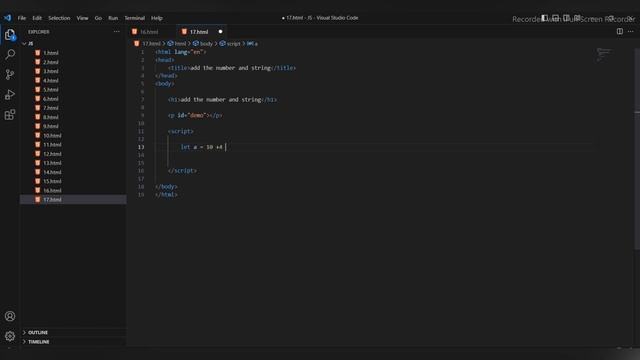Open 14.html in the Explorer
The image size is (640, 360).
(x=52, y=172)
